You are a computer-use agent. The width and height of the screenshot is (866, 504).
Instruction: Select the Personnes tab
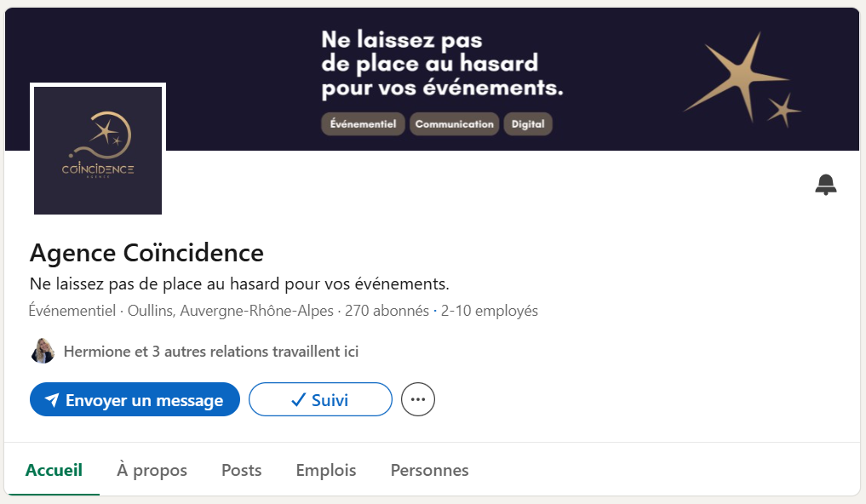(429, 470)
